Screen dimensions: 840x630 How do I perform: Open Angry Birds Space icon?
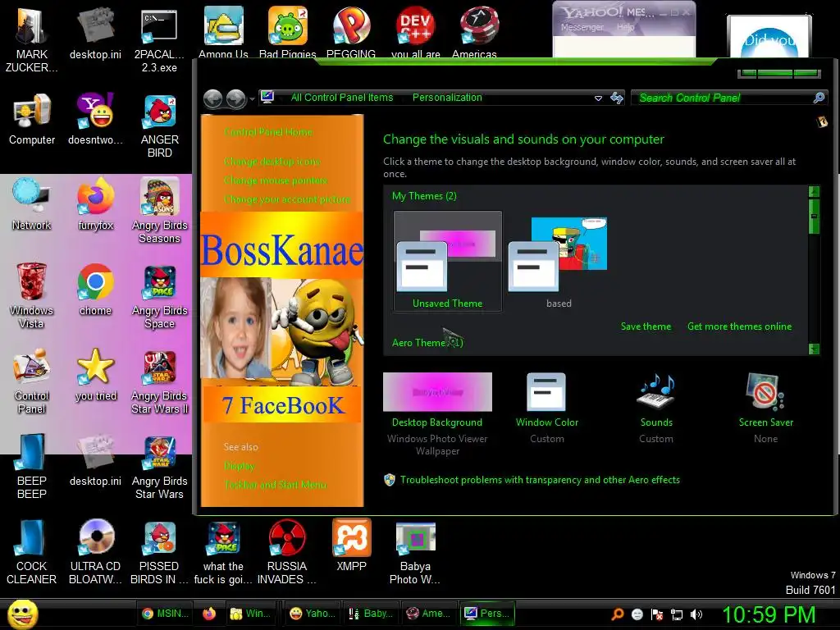(x=159, y=282)
